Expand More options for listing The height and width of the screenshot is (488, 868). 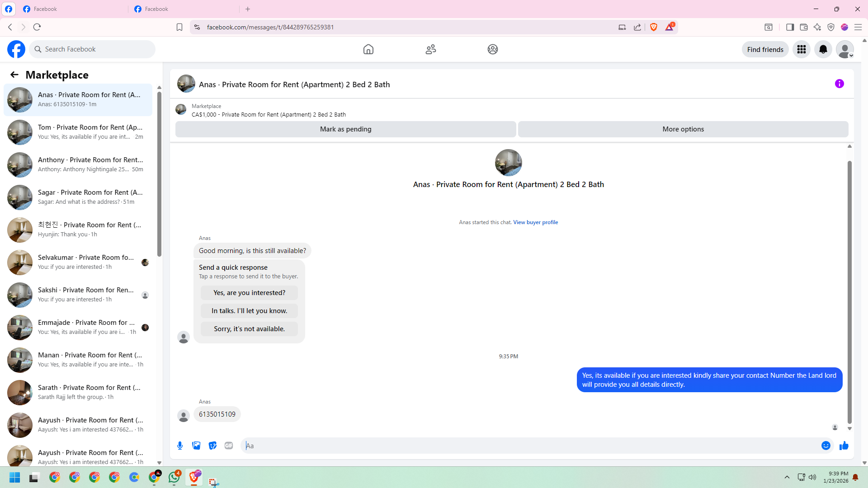click(x=683, y=129)
